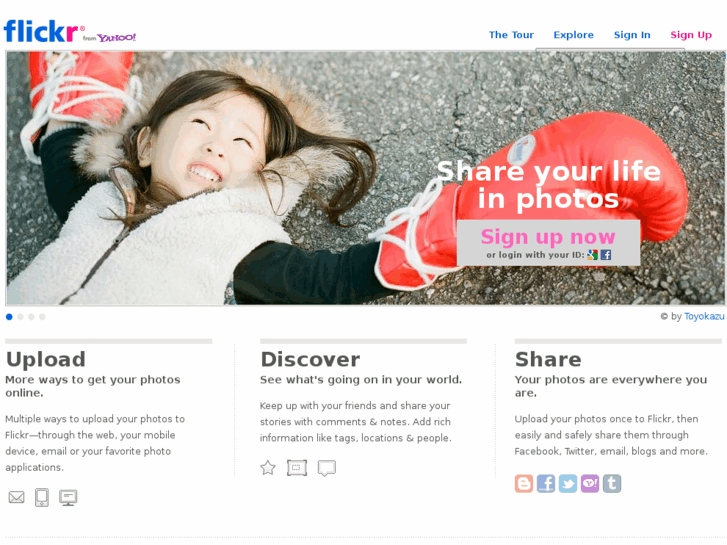Click the photo notes frame icon
Screen dimensions: 727x545
pos(297,468)
